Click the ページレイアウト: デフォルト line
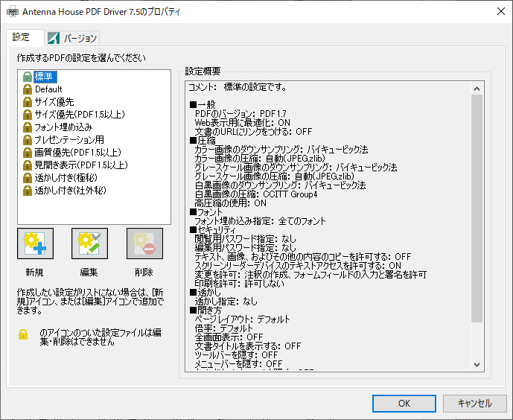This screenshot has width=513, height=420. [243, 319]
